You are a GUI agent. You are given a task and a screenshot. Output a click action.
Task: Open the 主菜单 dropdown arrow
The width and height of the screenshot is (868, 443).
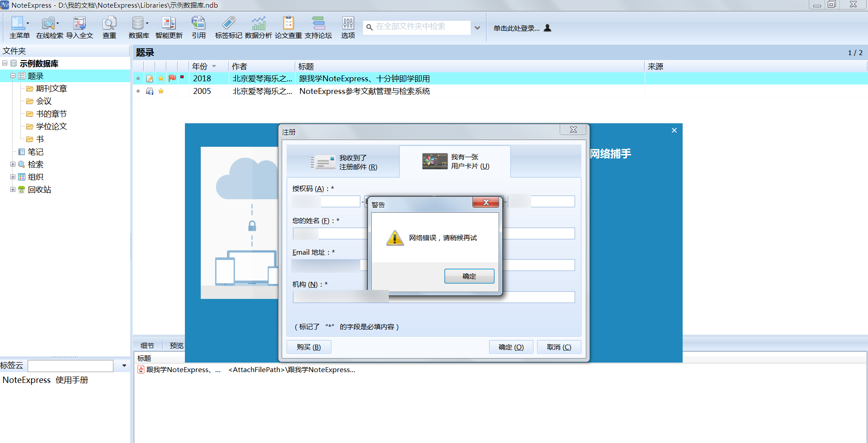pyautogui.click(x=28, y=23)
